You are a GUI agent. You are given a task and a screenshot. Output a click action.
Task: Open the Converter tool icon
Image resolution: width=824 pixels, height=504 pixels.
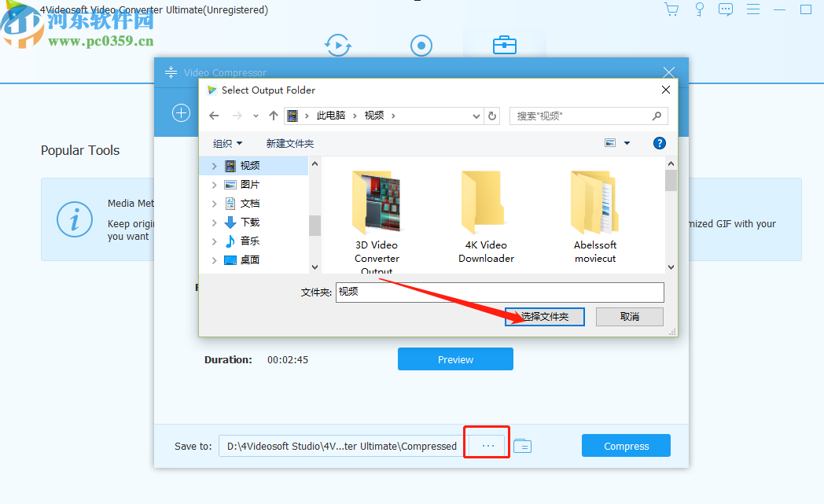click(x=337, y=45)
